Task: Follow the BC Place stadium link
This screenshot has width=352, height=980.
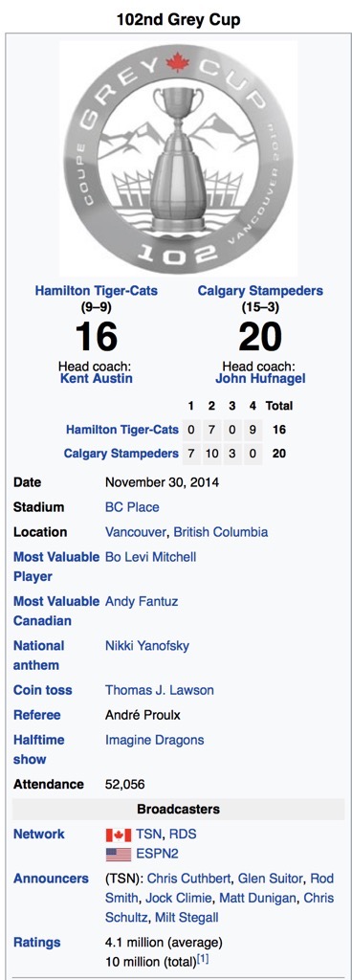Action: click(x=132, y=507)
